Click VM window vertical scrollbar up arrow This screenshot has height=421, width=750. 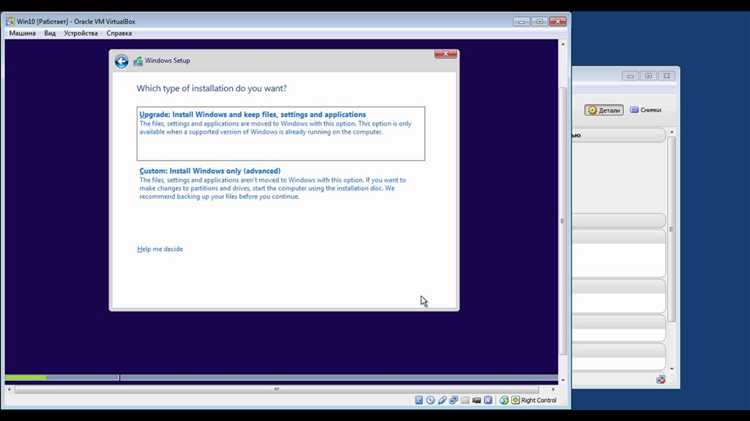point(562,44)
